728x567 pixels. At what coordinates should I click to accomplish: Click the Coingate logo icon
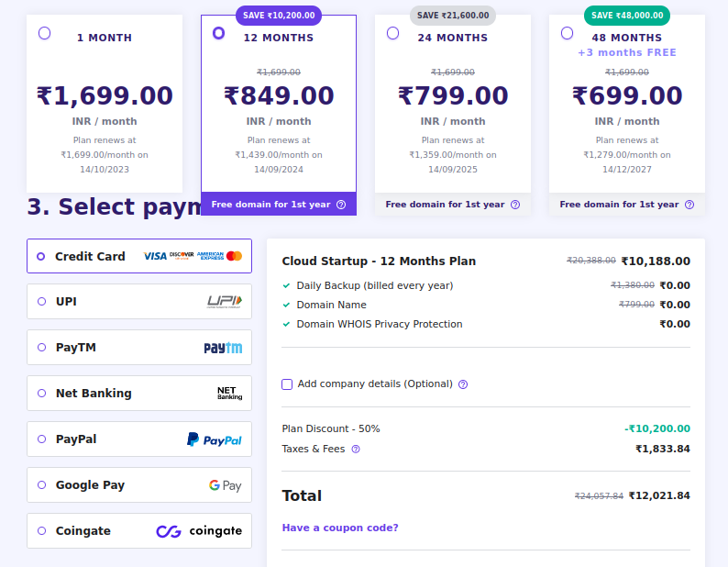pos(199,531)
